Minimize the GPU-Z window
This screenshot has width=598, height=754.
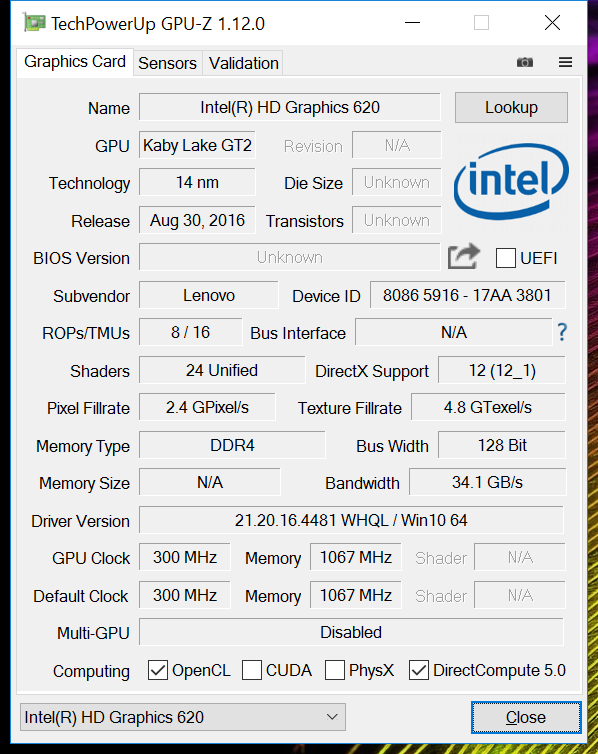412,23
